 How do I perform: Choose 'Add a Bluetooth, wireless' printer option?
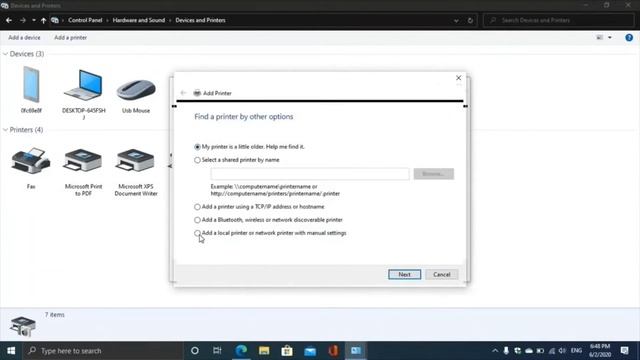click(198, 220)
